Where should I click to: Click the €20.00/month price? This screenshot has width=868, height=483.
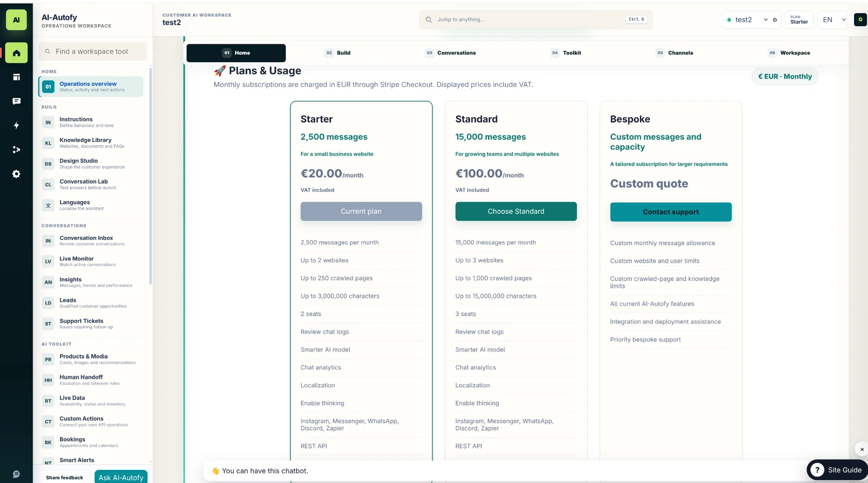coord(332,174)
